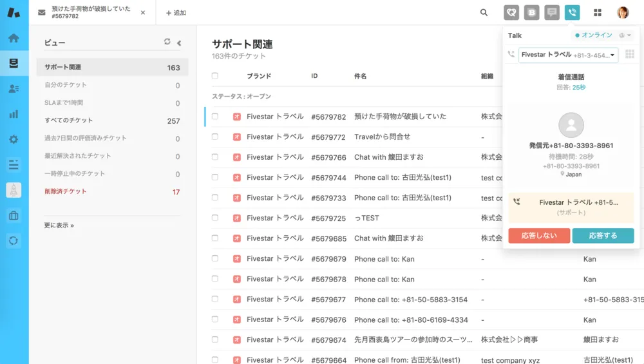The image size is (644, 364).
Task: Open the Home icon in sidebar
Action: click(x=14, y=38)
